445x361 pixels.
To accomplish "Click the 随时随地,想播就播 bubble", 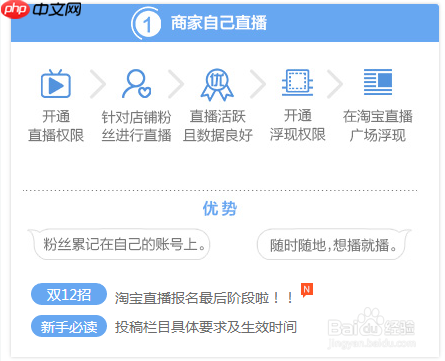I will pyautogui.click(x=334, y=244).
